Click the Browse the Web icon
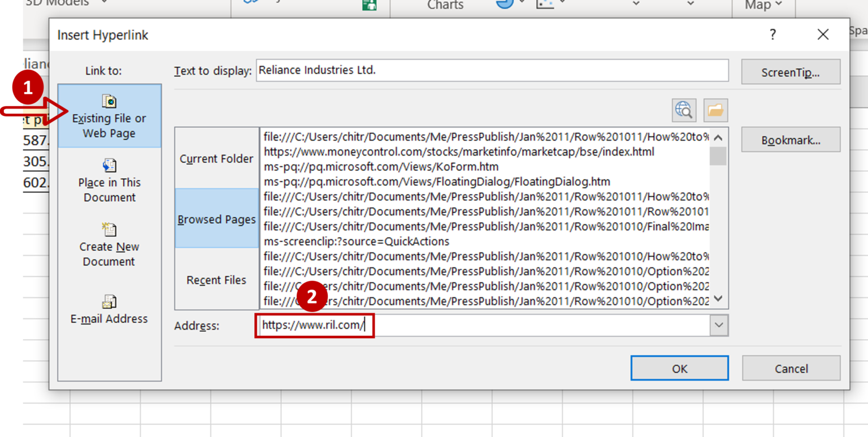This screenshot has height=437, width=868. point(684,110)
